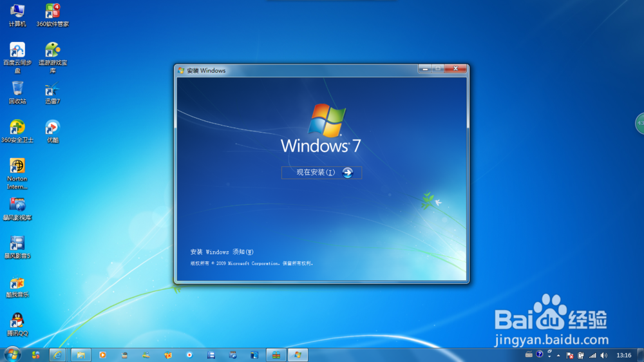This screenshot has height=362, width=644.
Task: Open the Windows Start menu orb
Action: coord(12,355)
